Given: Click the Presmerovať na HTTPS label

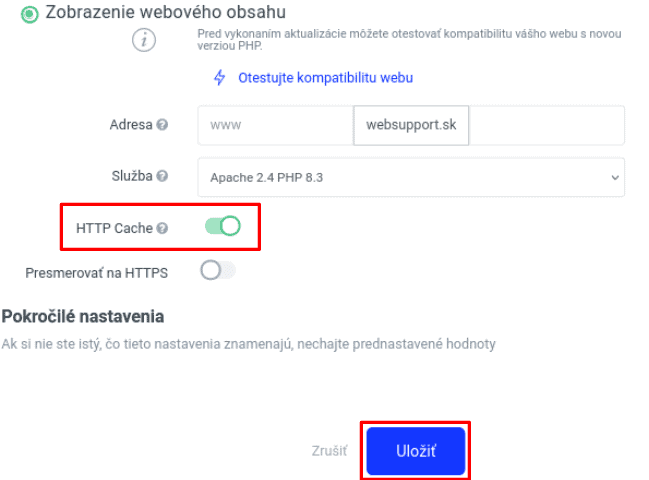Looking at the screenshot, I should point(96,272).
